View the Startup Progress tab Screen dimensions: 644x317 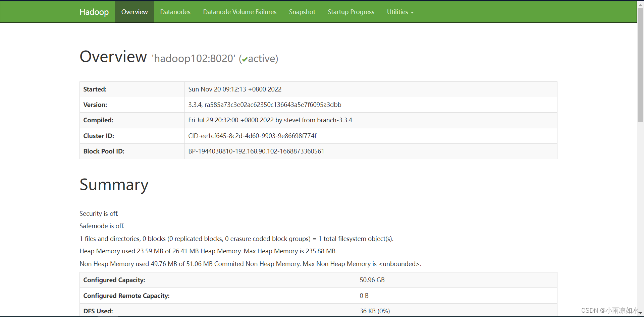tap(351, 12)
